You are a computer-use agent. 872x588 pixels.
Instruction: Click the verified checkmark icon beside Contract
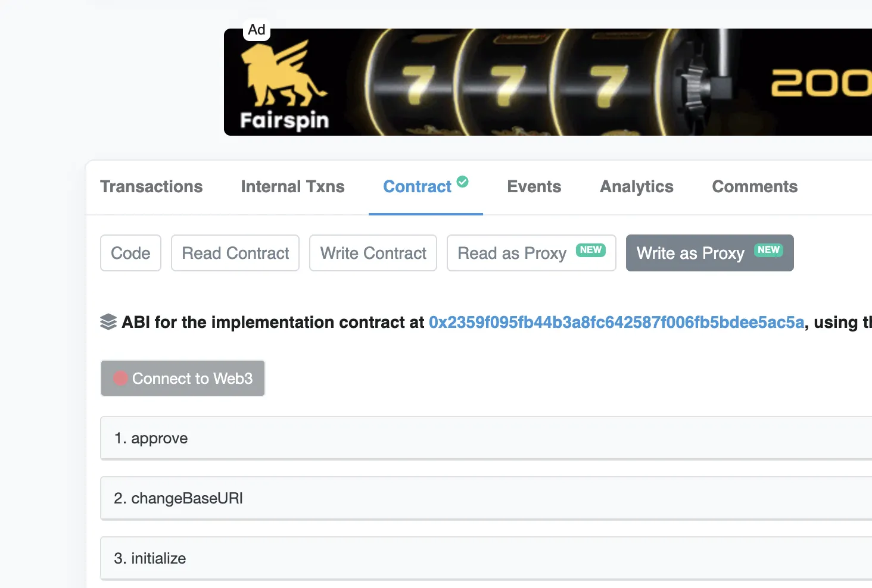(x=463, y=182)
